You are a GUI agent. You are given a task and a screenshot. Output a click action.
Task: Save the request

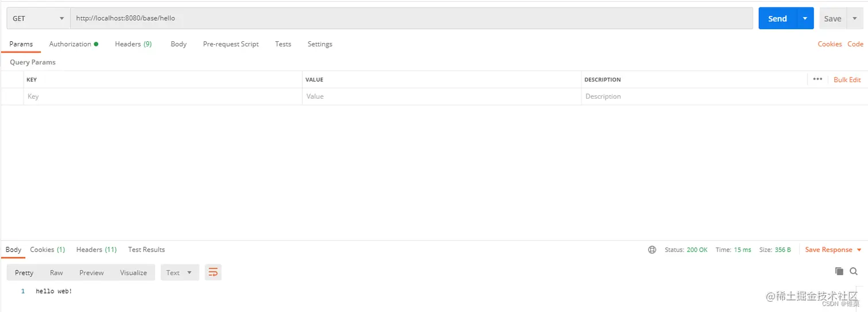click(832, 18)
